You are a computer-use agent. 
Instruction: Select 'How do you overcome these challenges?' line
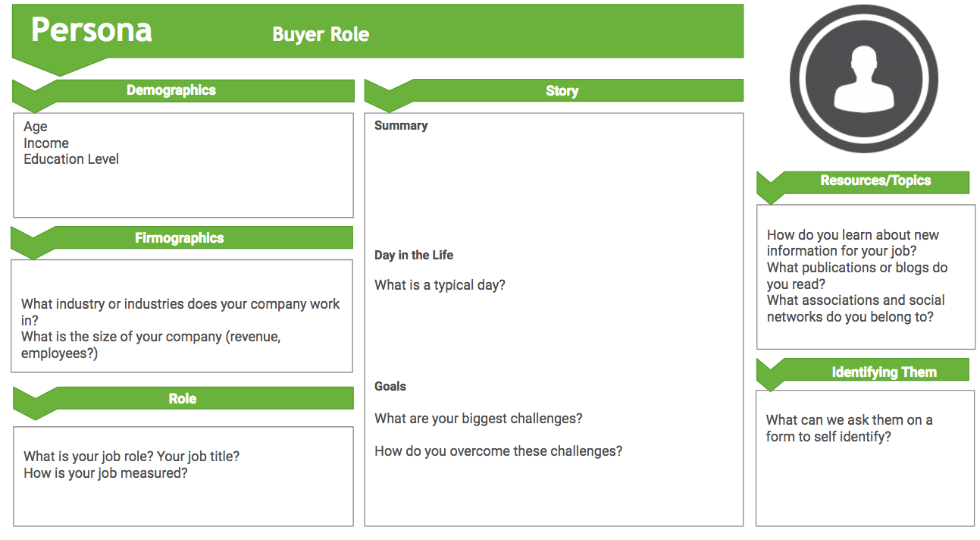coord(498,451)
